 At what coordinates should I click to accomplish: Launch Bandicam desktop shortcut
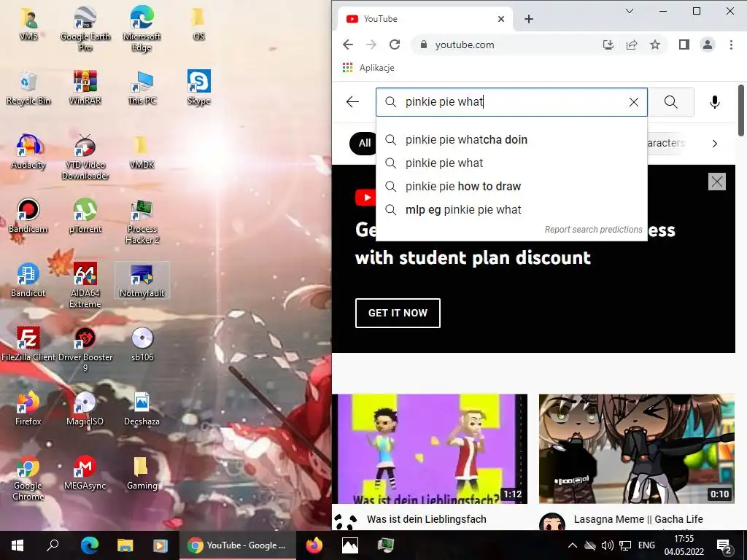tap(28, 217)
